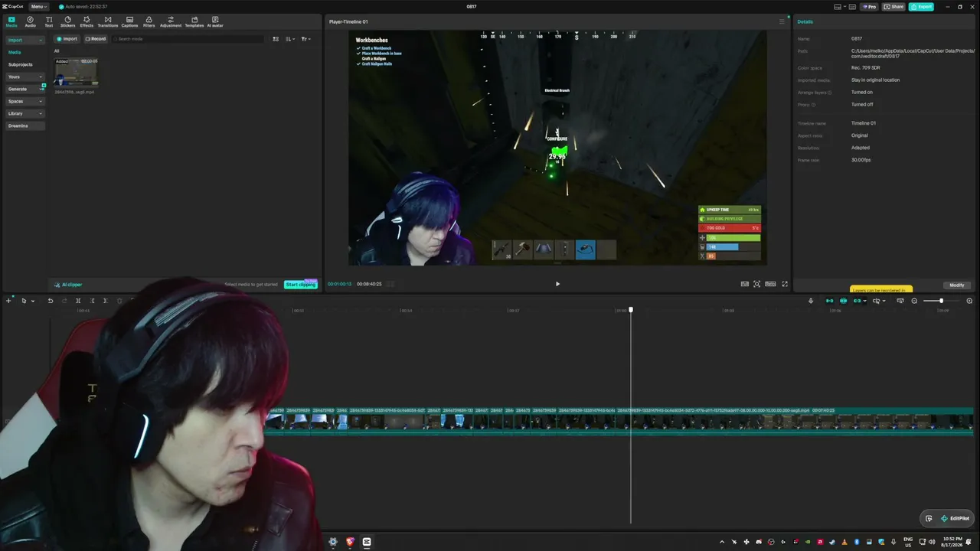Viewport: 980px width, 551px height.
Task: Click the zoom in timeline icon
Action: (x=969, y=301)
